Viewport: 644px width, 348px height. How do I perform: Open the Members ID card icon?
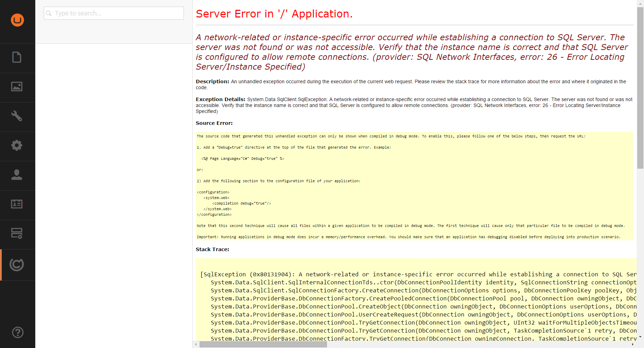coord(17,204)
